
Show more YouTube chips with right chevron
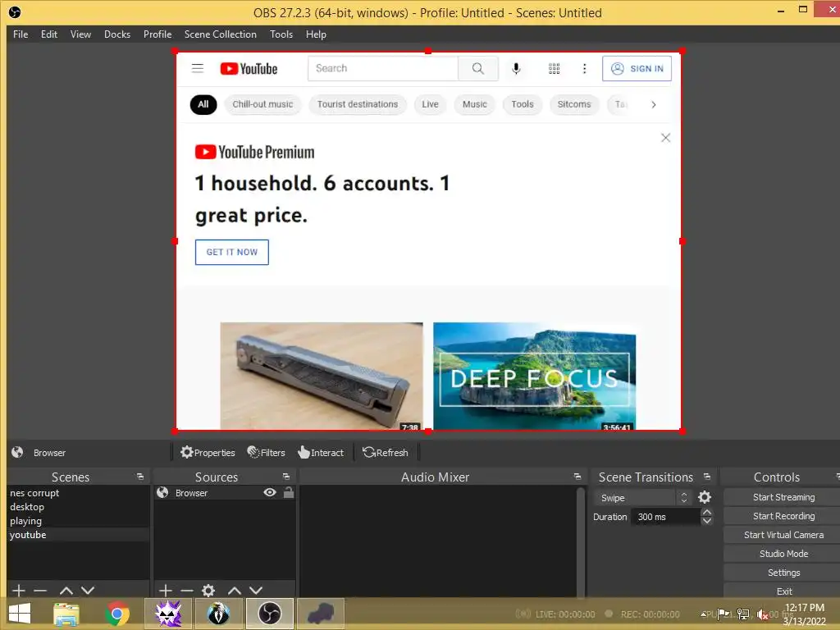click(653, 104)
